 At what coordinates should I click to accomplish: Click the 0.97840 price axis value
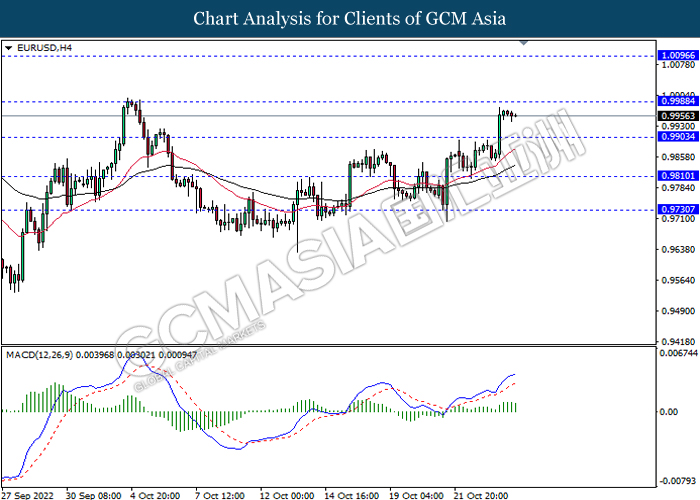click(678, 188)
